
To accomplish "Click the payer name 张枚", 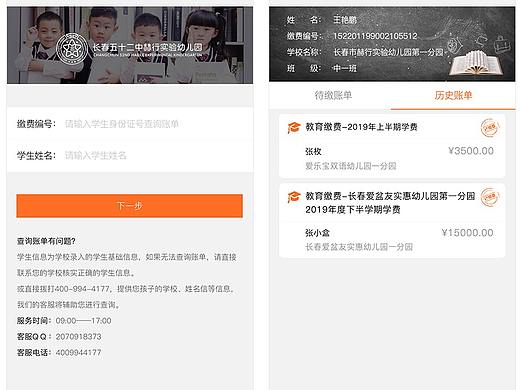I will coord(313,151).
